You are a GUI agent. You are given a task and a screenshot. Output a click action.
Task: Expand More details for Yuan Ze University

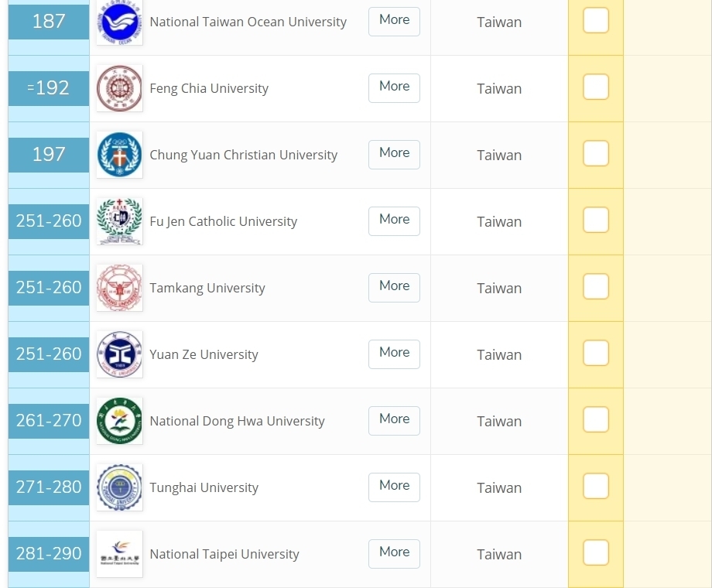tap(394, 354)
